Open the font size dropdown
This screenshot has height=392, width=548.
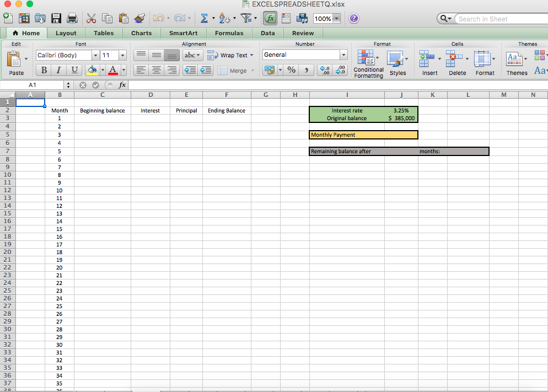coord(122,55)
